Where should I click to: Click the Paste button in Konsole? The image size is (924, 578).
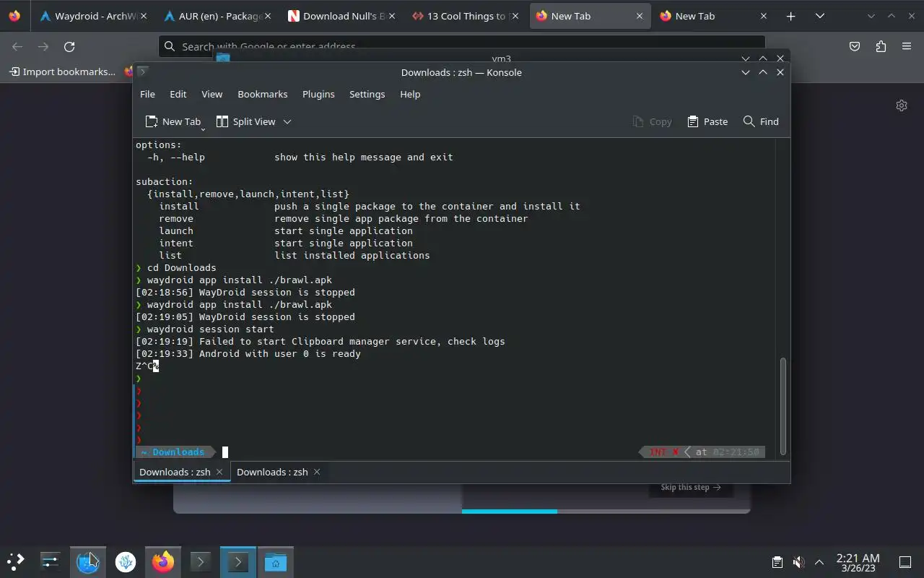(x=707, y=121)
